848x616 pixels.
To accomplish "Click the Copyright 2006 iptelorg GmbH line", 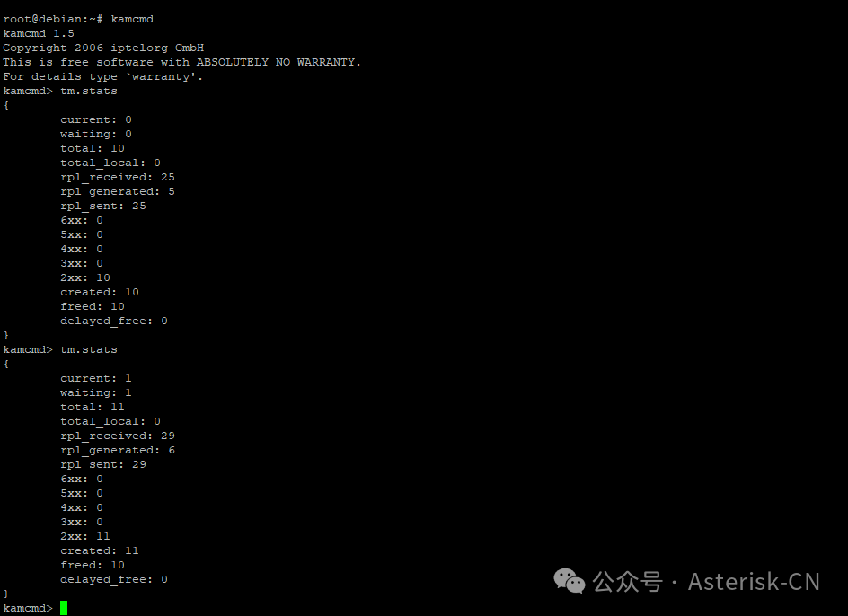I will tap(103, 48).
